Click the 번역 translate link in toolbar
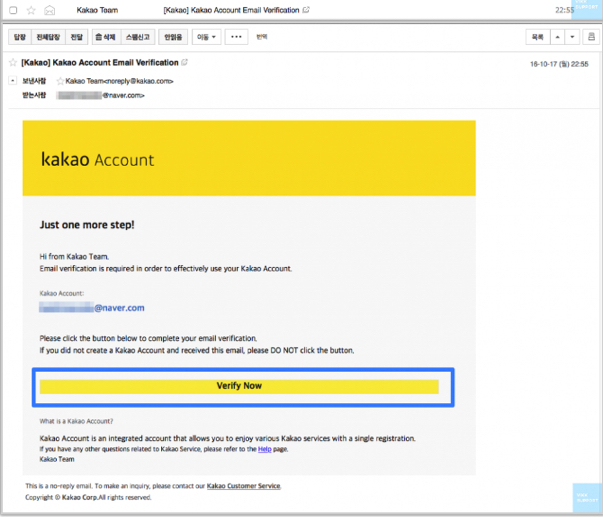Viewport: 603px width, 518px height. click(262, 37)
